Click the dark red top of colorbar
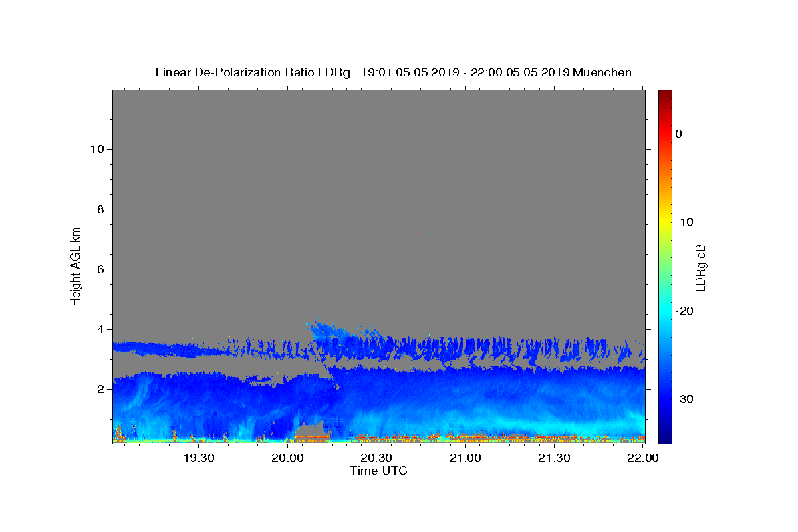This screenshot has width=798, height=532. click(x=665, y=95)
